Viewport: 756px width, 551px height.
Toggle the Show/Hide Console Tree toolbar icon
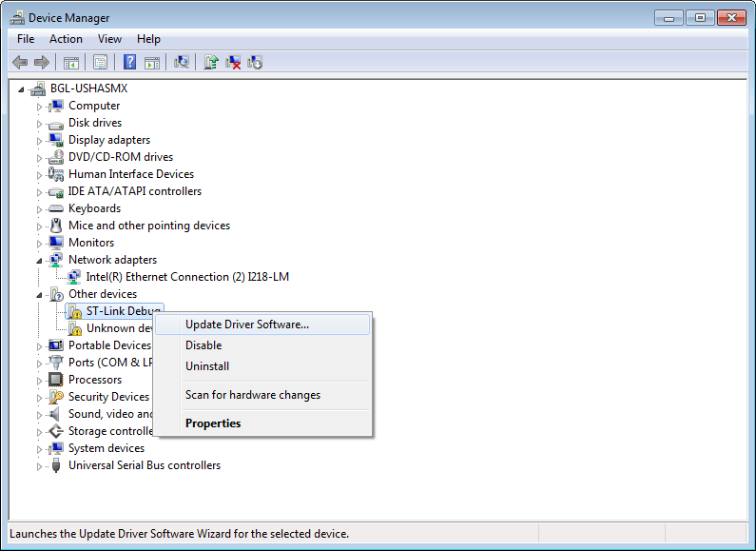[x=70, y=62]
